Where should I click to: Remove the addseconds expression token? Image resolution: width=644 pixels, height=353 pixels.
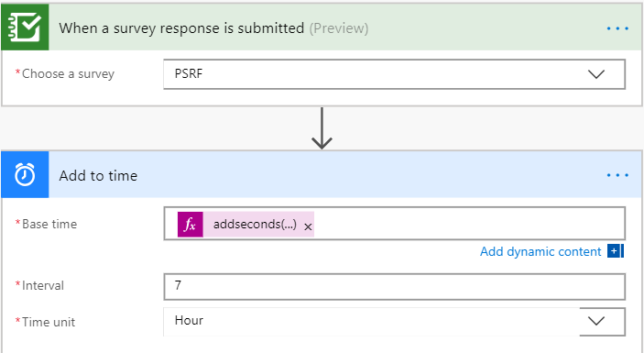click(x=308, y=226)
